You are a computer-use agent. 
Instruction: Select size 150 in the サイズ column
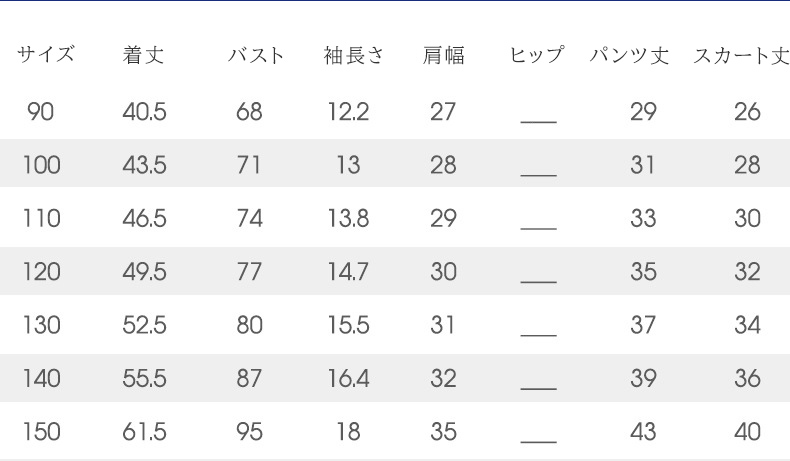tap(41, 432)
